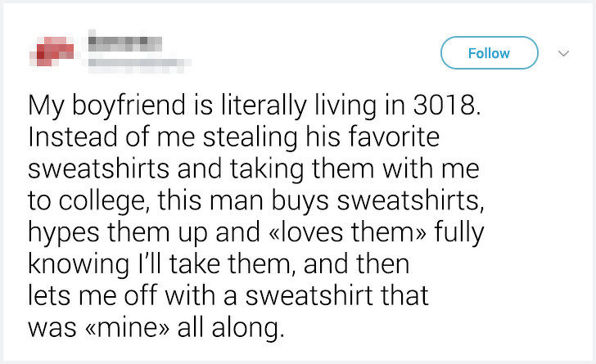Image resolution: width=596 pixels, height=364 pixels.
Task: Open the tweet options chevron menu
Action: point(563,53)
